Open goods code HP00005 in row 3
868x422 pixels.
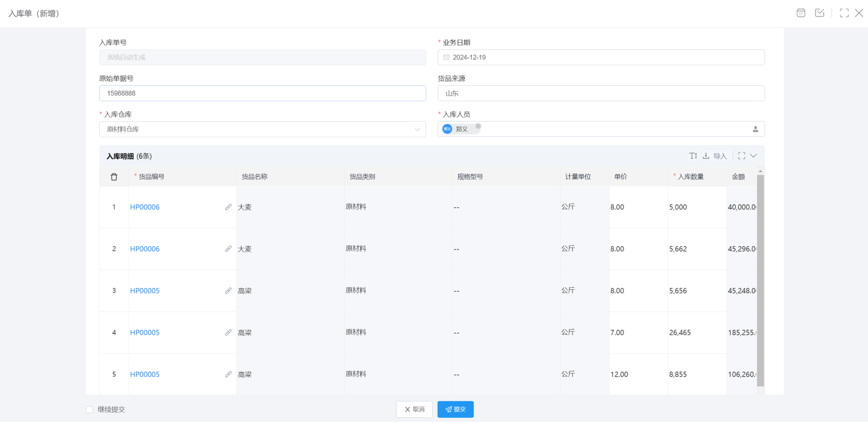145,291
